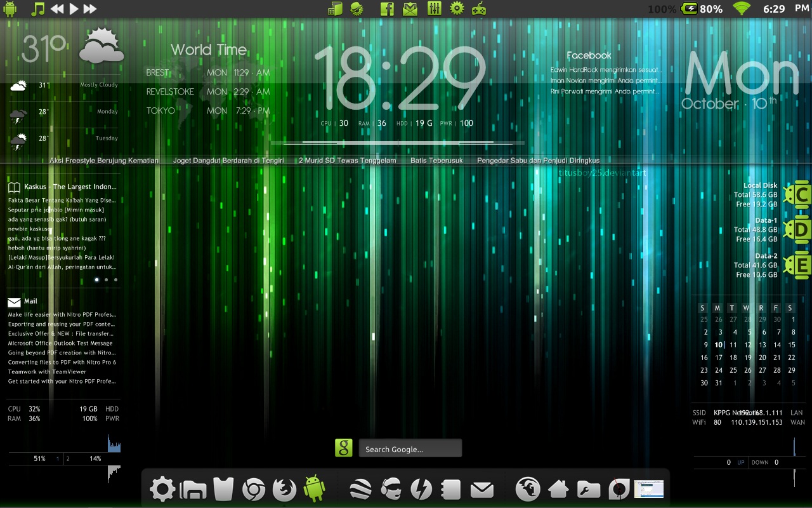
Task: Open the recycle bin icon in dock
Action: [224, 489]
